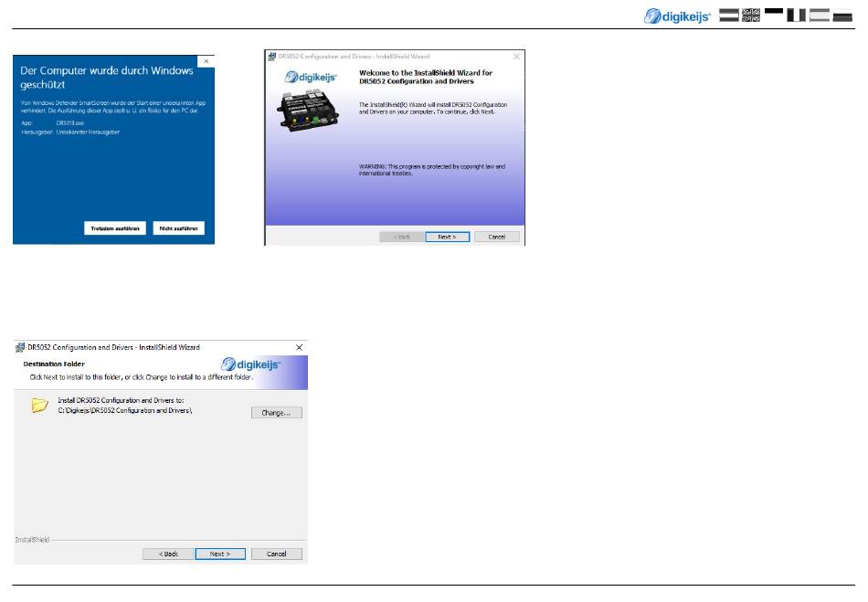
Task: Go Back from the Destination Folder step
Action: [x=166, y=554]
